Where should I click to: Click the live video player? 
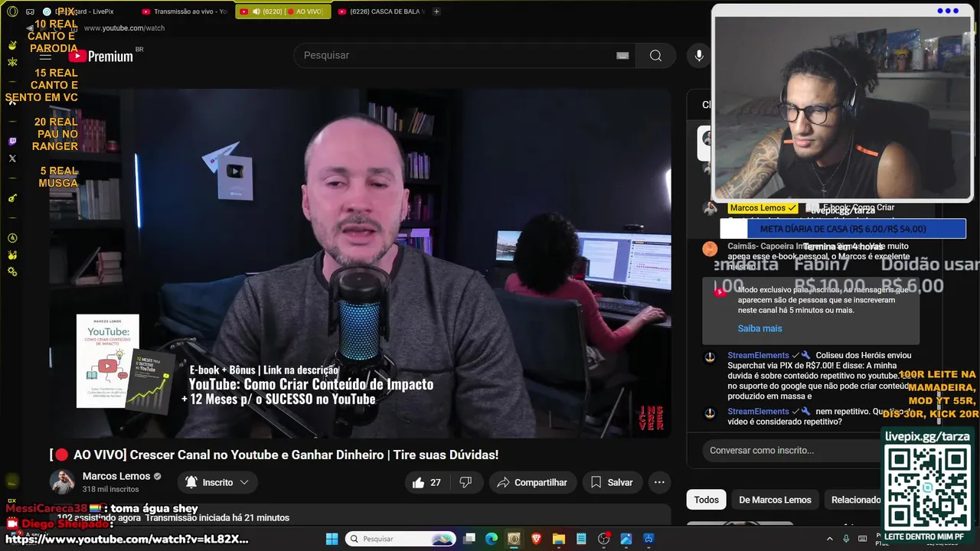pos(361,262)
